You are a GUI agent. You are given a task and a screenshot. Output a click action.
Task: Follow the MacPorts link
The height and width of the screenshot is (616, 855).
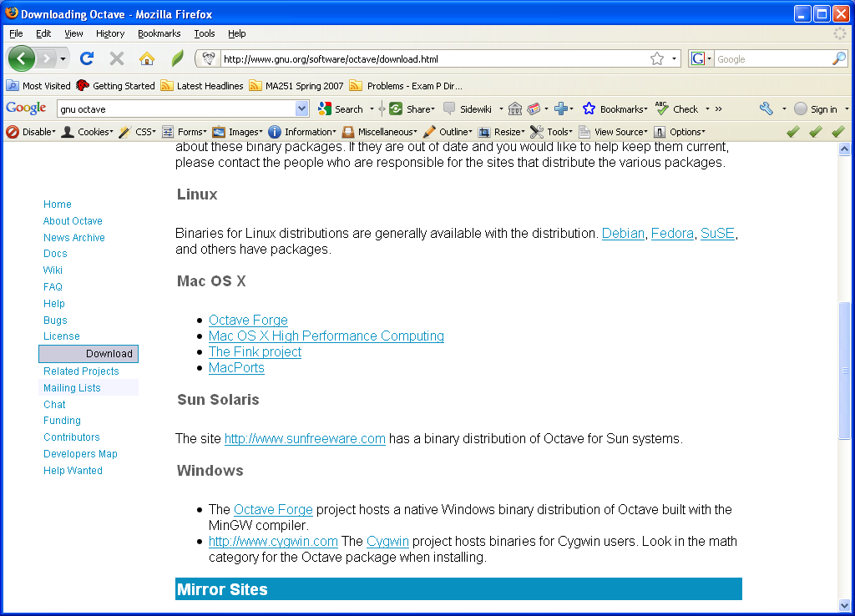[x=236, y=368]
